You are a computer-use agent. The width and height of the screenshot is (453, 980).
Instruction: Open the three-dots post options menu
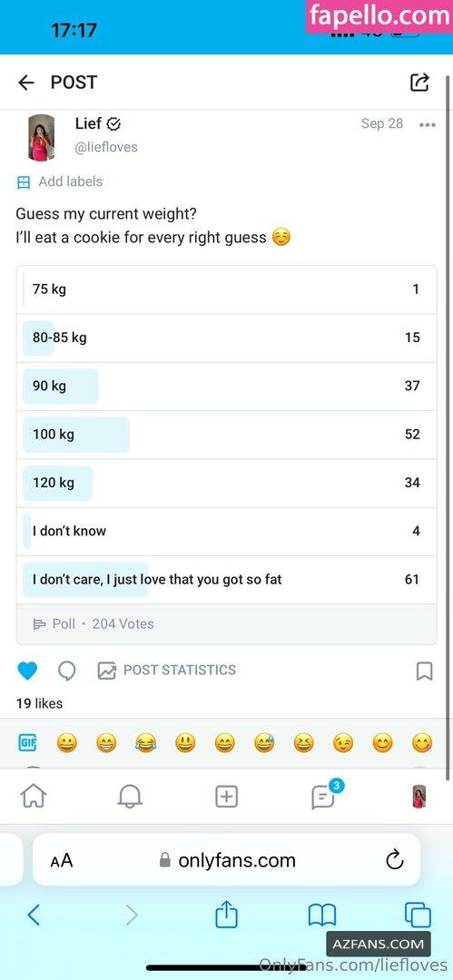428,125
